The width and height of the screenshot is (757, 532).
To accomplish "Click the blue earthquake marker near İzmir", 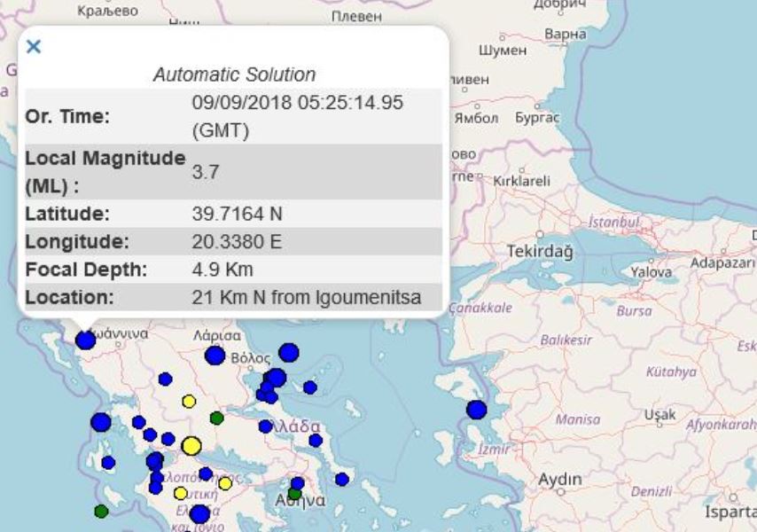I will (x=477, y=410).
